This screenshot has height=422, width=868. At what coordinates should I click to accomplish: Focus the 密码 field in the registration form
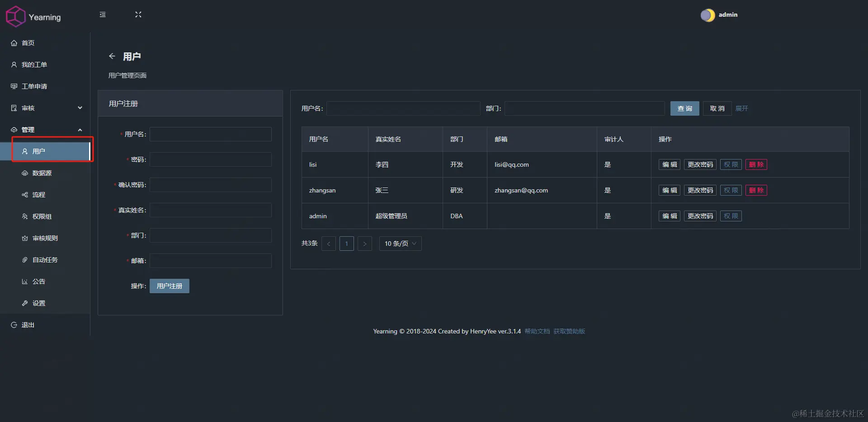tap(211, 159)
